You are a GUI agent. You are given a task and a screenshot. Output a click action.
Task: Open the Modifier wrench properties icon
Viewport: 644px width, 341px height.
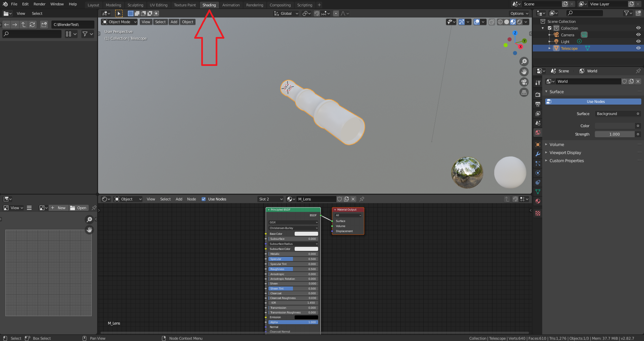coord(538,154)
